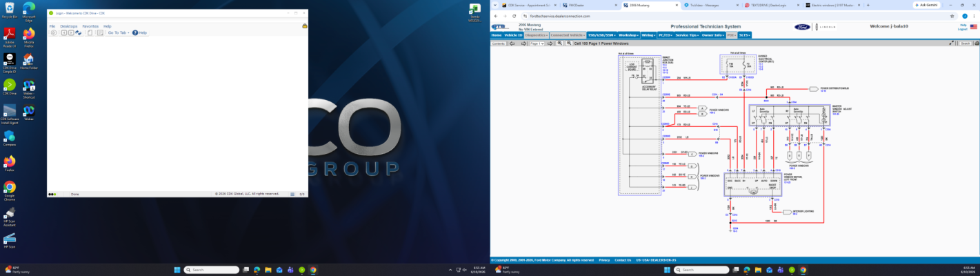Click the CDK Drive lock icon

(x=305, y=26)
